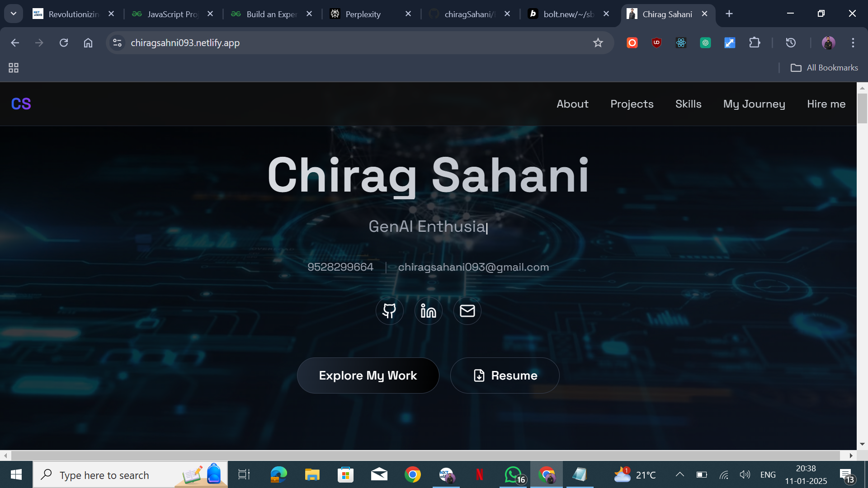Viewport: 868px width, 488px height.
Task: Open React Developer Tools extension
Action: 681,42
